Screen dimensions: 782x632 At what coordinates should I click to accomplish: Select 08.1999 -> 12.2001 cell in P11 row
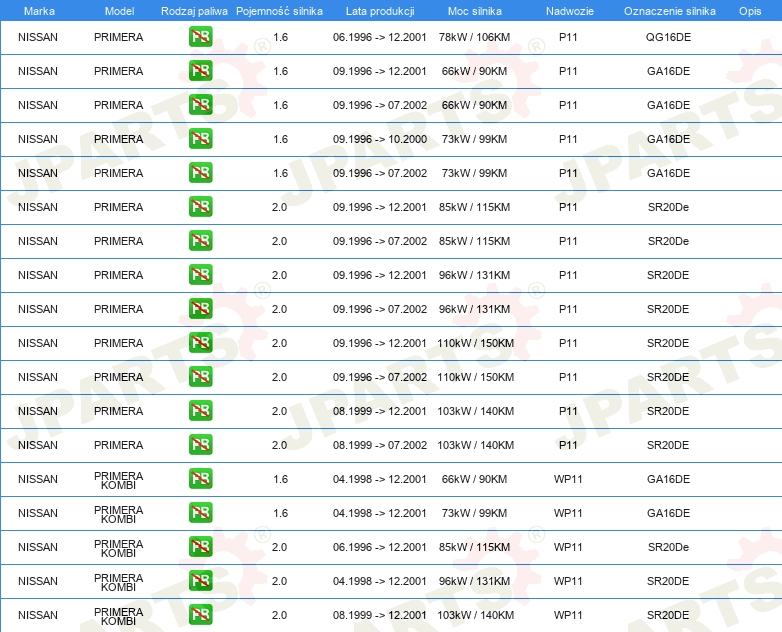pyautogui.click(x=380, y=411)
